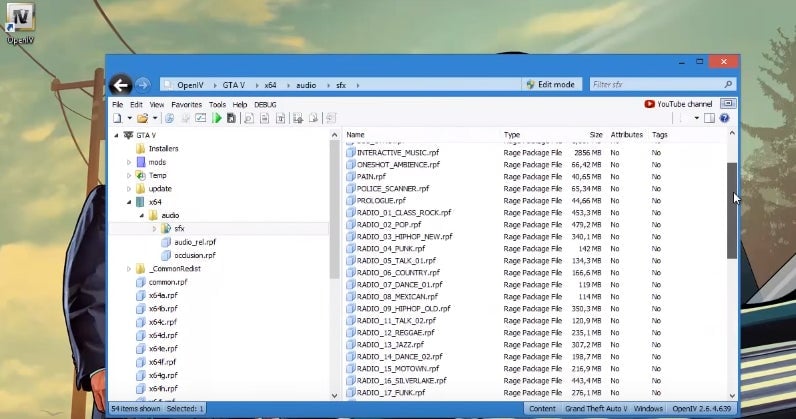Open the blue help question mark icon
Image resolution: width=796 pixels, height=419 pixels.
(x=724, y=118)
